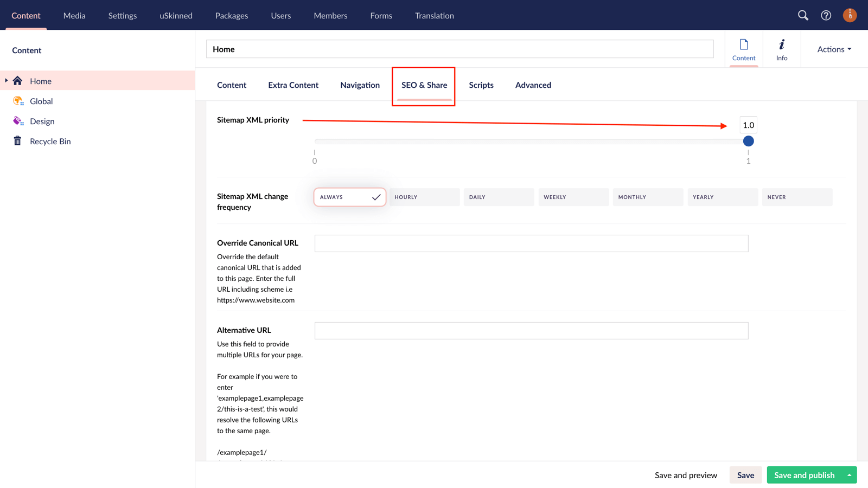The image size is (868, 488).
Task: Select the Global node icon
Action: click(18, 101)
